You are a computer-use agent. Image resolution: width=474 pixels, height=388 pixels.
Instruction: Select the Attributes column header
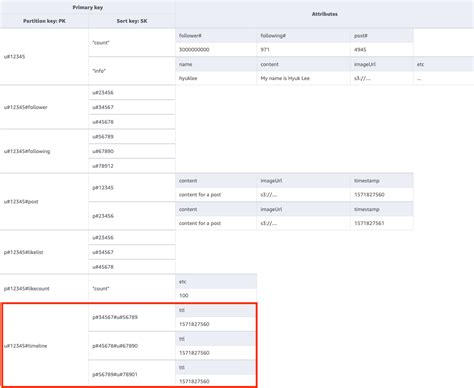(x=325, y=14)
